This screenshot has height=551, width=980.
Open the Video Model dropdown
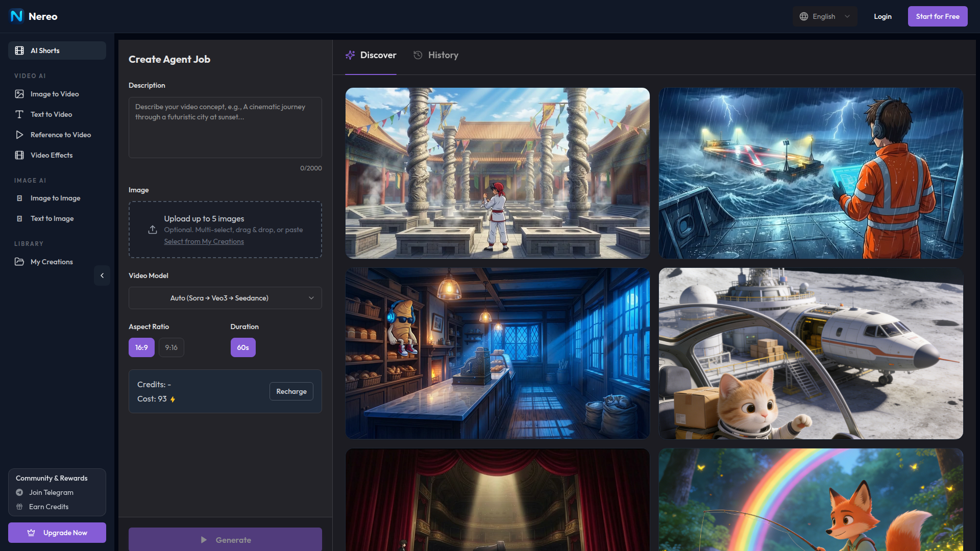[x=225, y=298]
